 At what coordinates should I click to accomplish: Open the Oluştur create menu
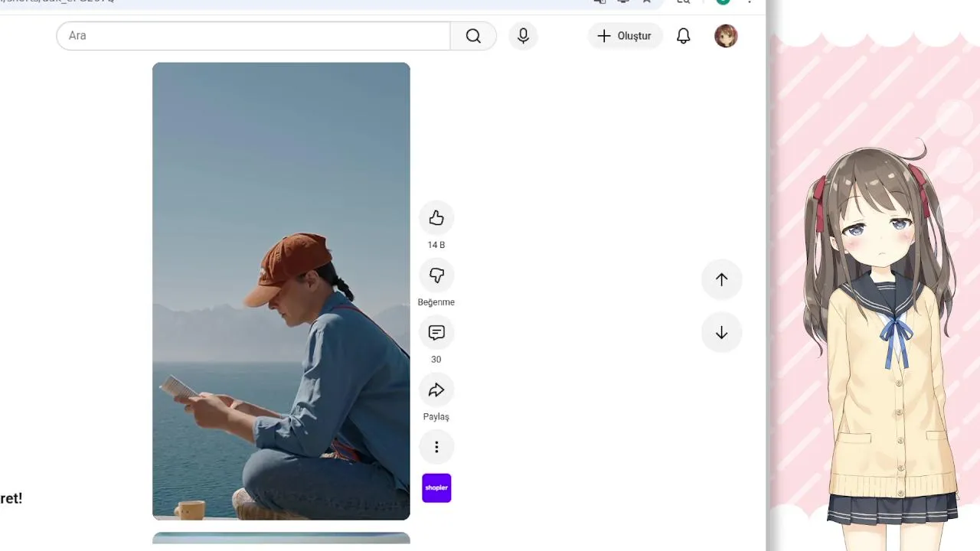click(x=625, y=36)
